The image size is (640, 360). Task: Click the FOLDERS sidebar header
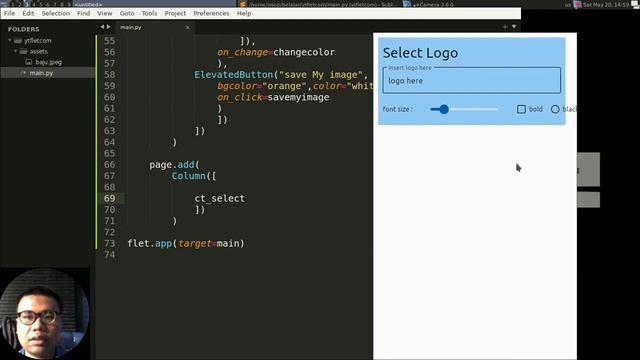(24, 29)
